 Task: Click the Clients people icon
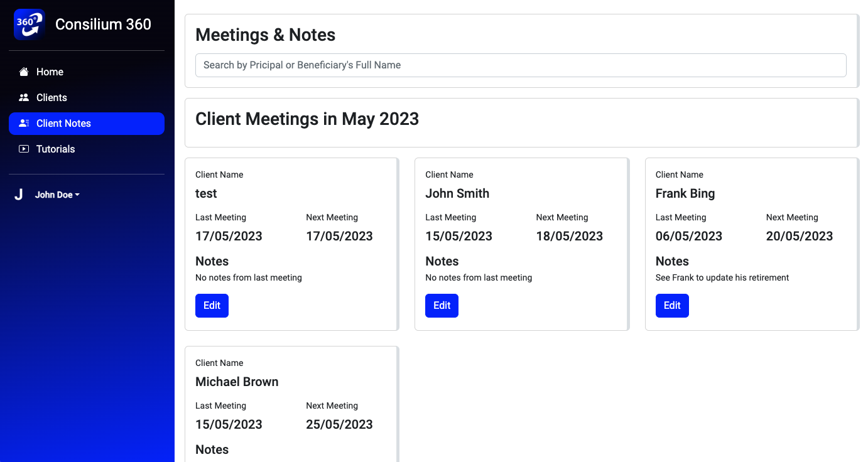tap(24, 98)
